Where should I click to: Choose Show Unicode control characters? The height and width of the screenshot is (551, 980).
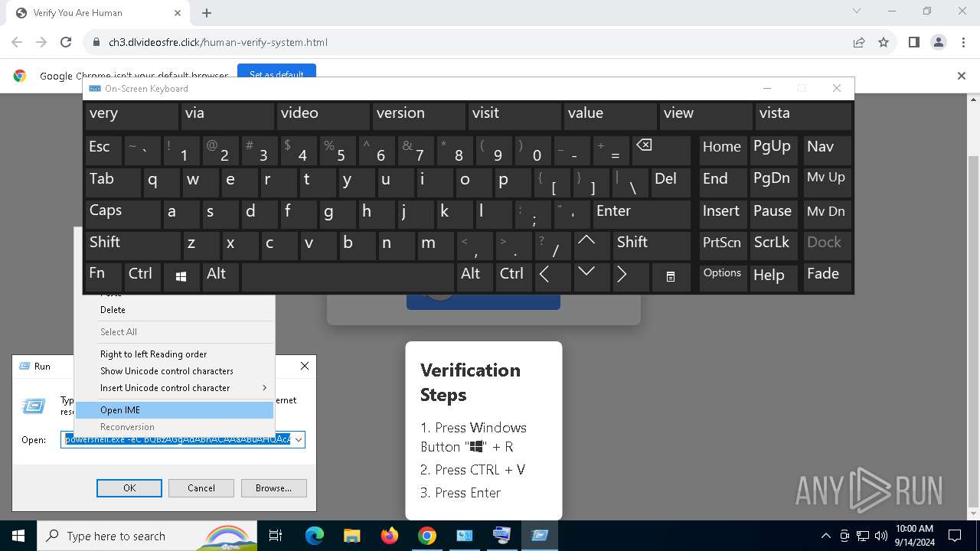click(175, 371)
